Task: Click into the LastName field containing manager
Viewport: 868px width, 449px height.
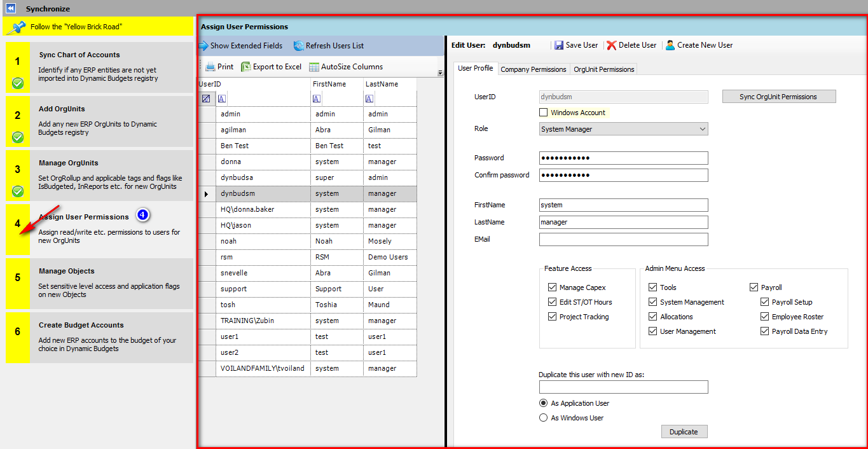Action: coord(623,222)
